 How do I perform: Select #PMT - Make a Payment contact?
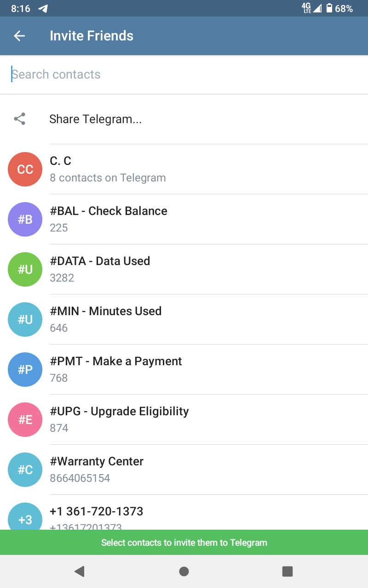pos(184,369)
